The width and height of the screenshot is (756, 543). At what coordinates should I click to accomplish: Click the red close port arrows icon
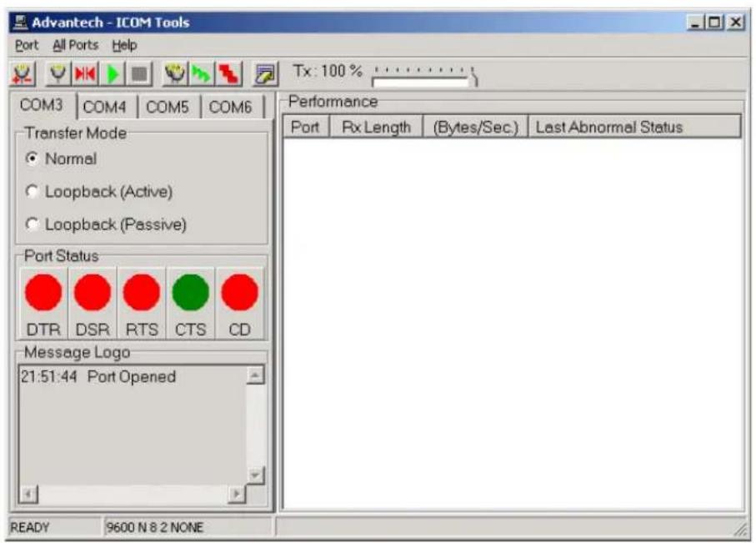[85, 74]
